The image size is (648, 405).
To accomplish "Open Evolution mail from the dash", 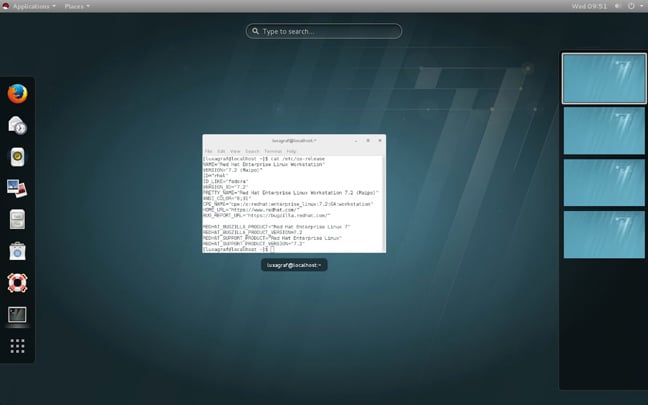I will click(x=17, y=125).
